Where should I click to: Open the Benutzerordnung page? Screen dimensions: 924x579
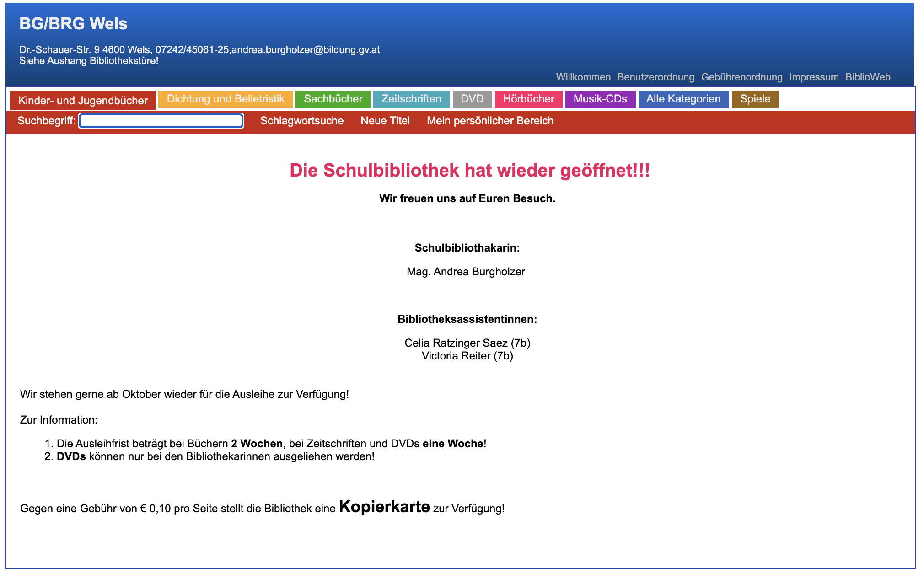656,77
